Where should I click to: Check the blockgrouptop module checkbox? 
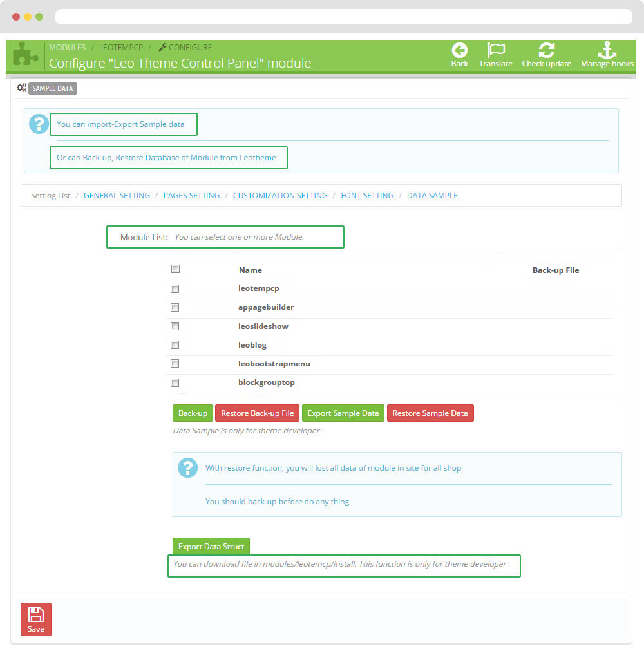point(175,382)
